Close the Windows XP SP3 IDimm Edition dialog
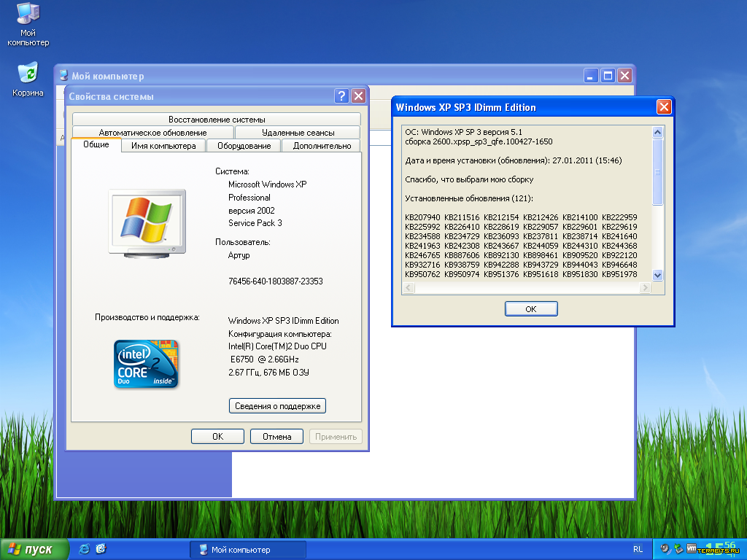Viewport: 747px width, 560px height. coord(664,107)
